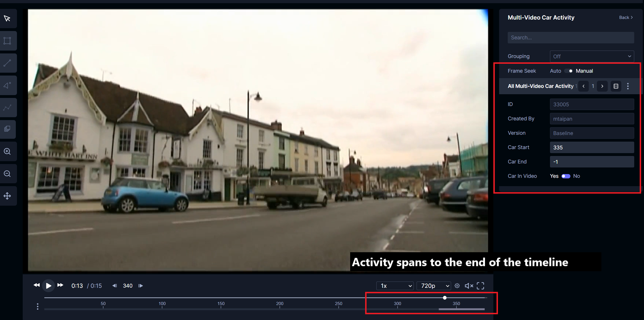Screen dimensions: 644x320
Task: Select the pointer arrow tool
Action: (7, 19)
